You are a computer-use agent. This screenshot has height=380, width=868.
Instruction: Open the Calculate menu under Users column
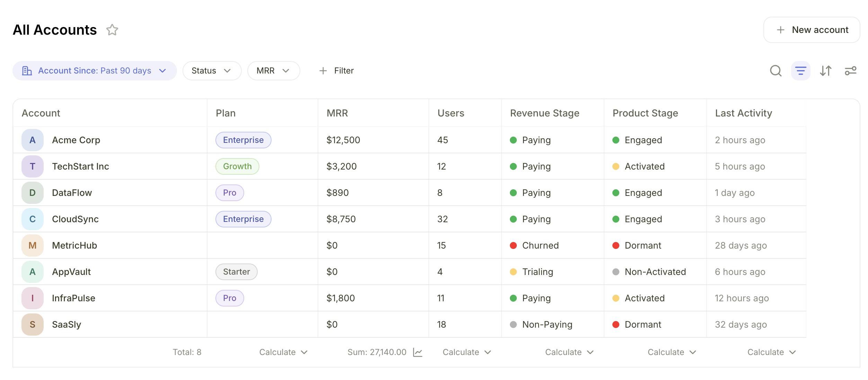[467, 352]
